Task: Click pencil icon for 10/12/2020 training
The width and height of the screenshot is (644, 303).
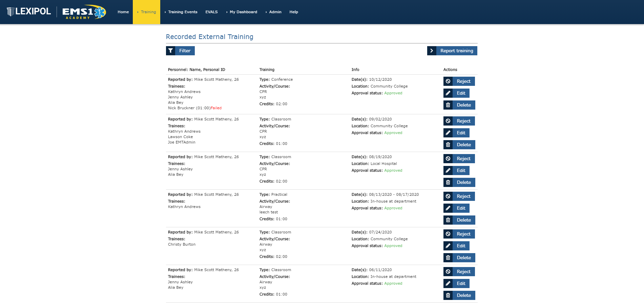Action: 448,93
